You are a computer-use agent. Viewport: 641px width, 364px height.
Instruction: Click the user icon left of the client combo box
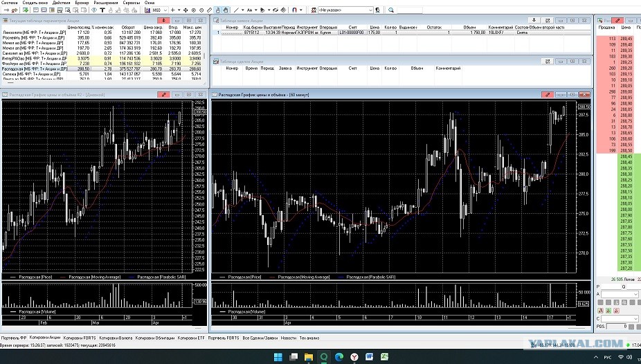click(x=314, y=10)
